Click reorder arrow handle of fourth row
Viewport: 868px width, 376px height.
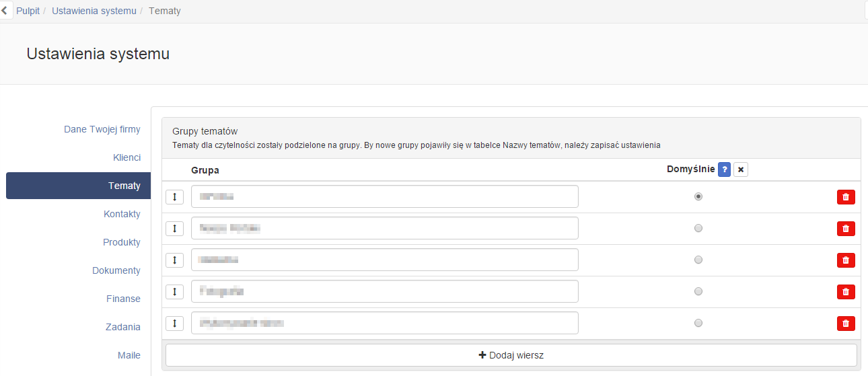coord(175,292)
